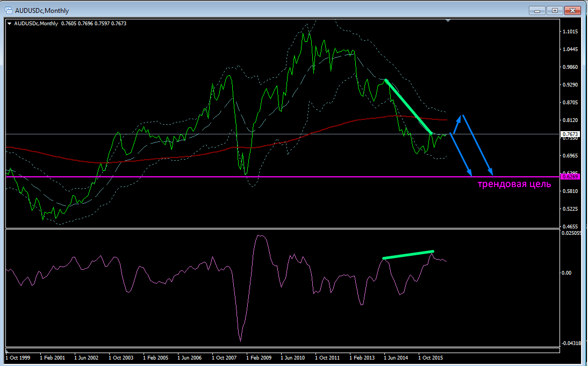Click the current price tag 0.7673

569,134
